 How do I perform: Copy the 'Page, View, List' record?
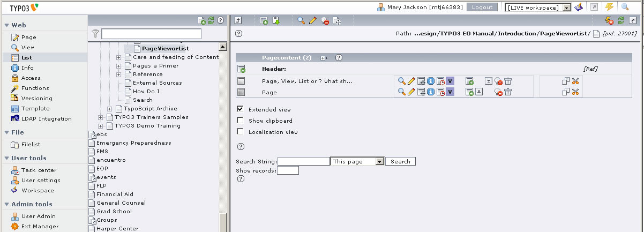pyautogui.click(x=565, y=81)
